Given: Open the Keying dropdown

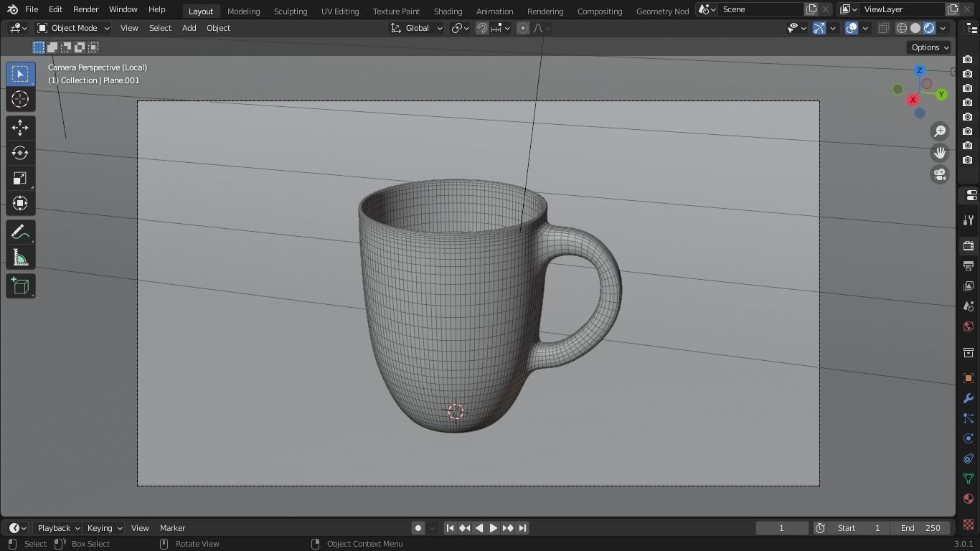Looking at the screenshot, I should [104, 528].
